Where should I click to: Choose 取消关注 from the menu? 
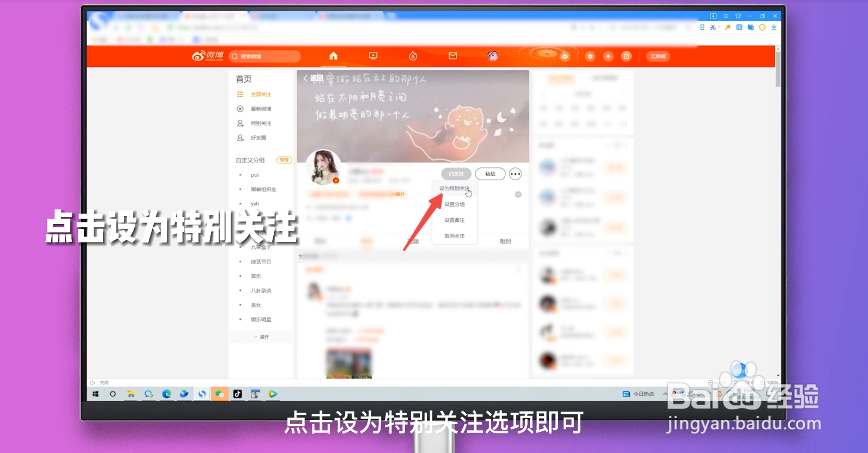point(454,236)
